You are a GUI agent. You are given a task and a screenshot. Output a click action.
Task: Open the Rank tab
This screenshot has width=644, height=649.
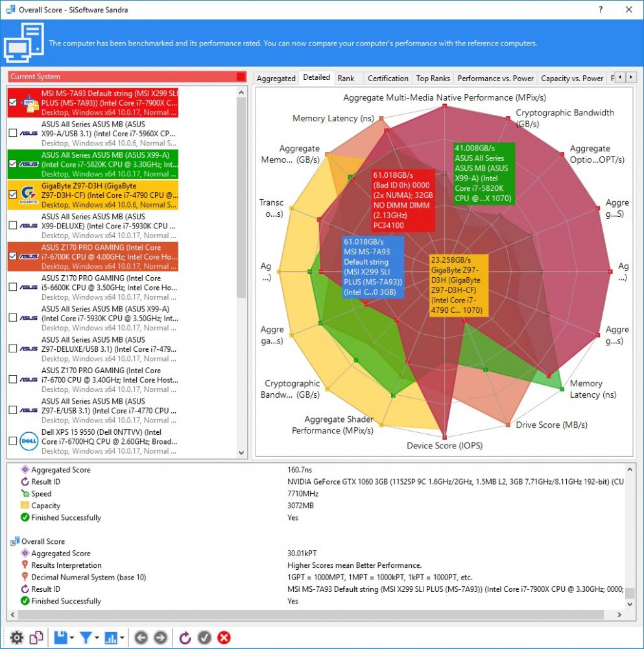(346, 79)
